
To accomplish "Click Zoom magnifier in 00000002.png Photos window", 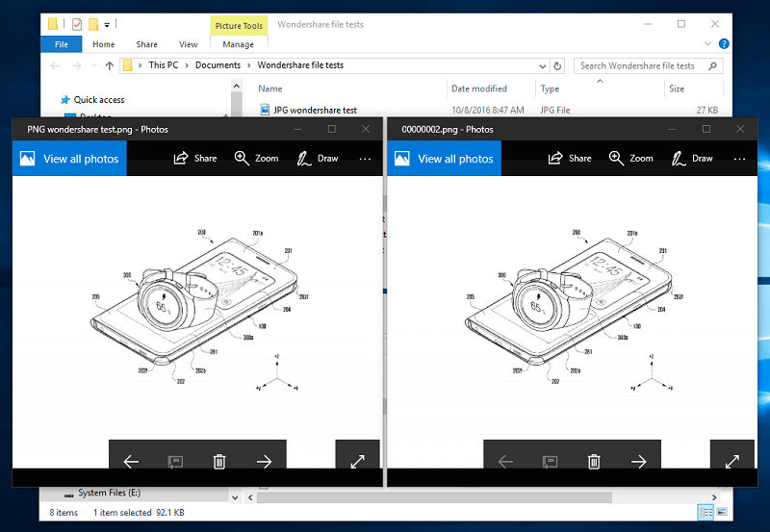I will coord(616,158).
